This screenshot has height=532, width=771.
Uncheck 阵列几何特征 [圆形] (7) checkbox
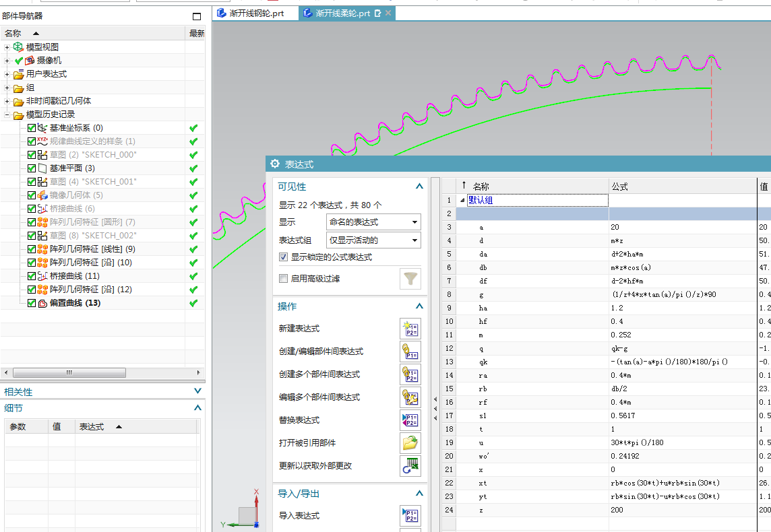32,222
